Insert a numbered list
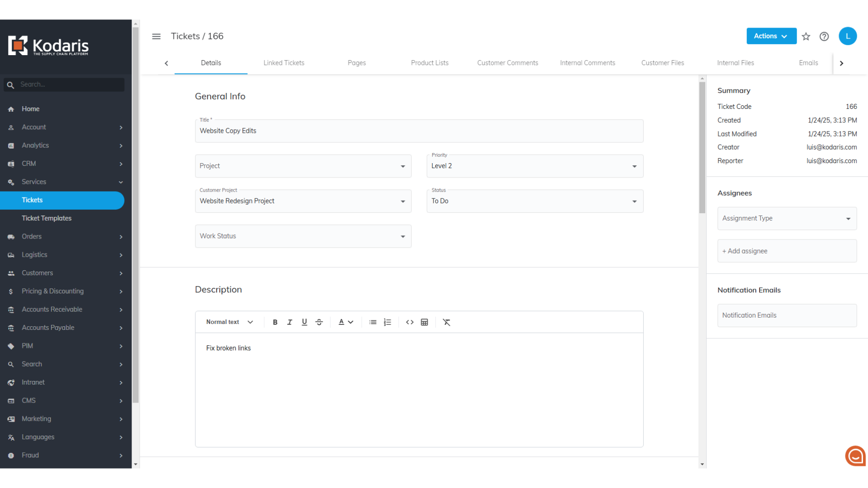This screenshot has width=868, height=488. point(387,322)
